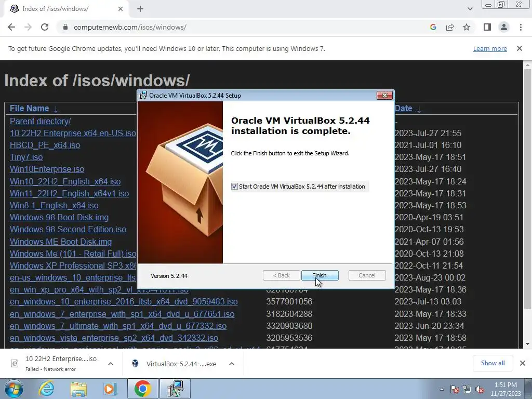Open en_windows_7_enterprise_with_sp1 iso link
The width and height of the screenshot is (532, 399).
122,314
